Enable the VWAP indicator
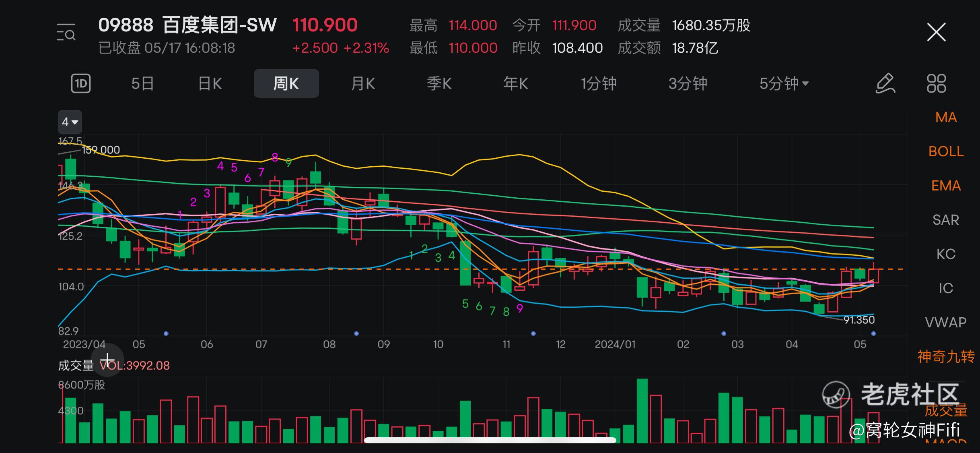This screenshot has width=980, height=453. click(946, 323)
